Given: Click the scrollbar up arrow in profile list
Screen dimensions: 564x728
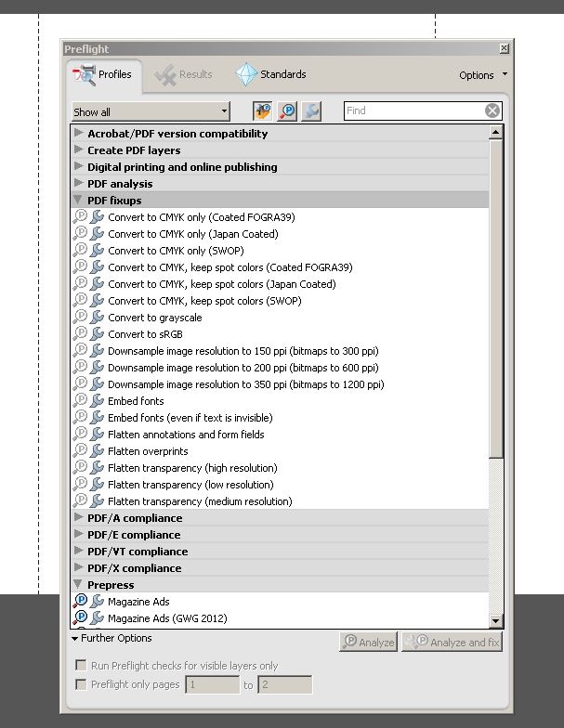Looking at the screenshot, I should click(496, 133).
